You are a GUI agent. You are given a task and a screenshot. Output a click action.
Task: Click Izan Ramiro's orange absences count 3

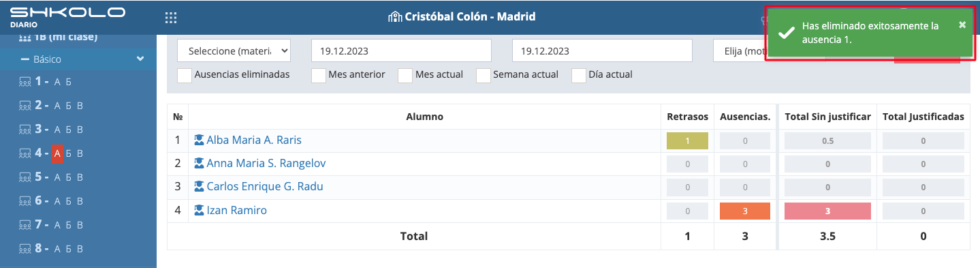click(745, 211)
